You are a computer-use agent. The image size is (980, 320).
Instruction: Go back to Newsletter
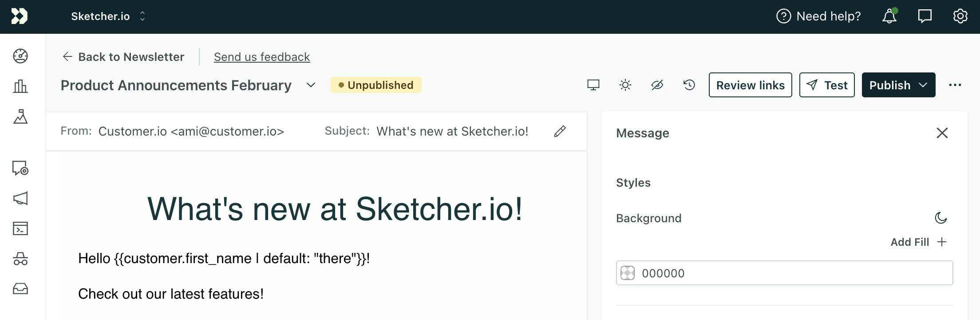(x=123, y=57)
